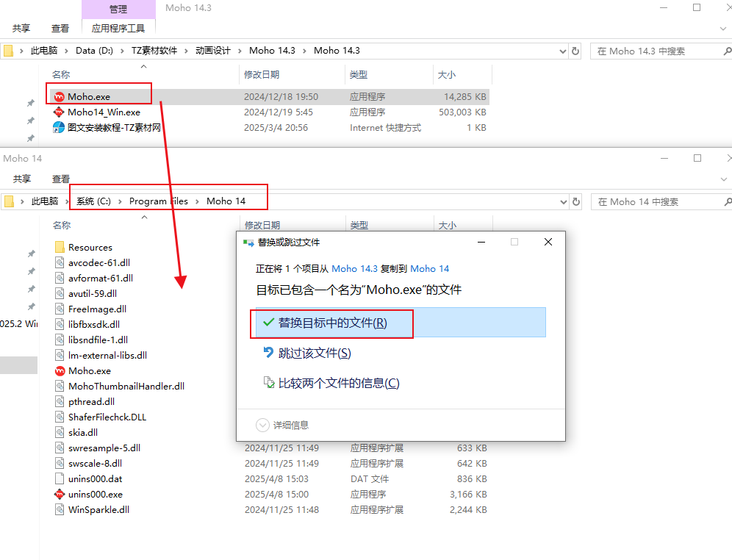Screen dimensions: 732x560
Task: Refresh the Moho 14 folder view
Action: click(576, 201)
